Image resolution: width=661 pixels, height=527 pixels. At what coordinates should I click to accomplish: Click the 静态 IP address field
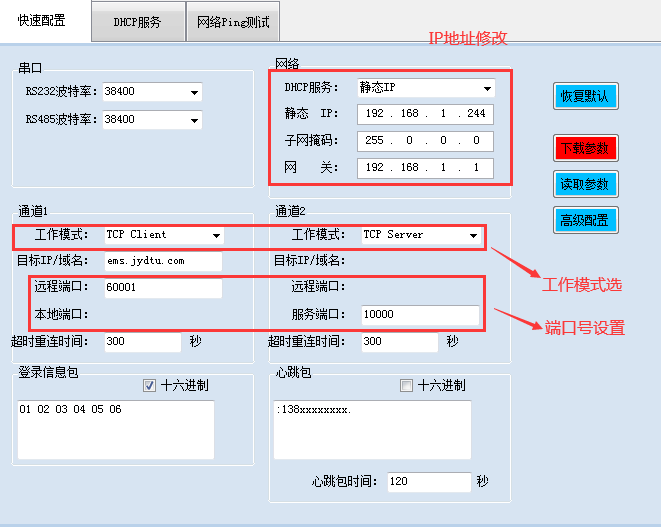[424, 114]
